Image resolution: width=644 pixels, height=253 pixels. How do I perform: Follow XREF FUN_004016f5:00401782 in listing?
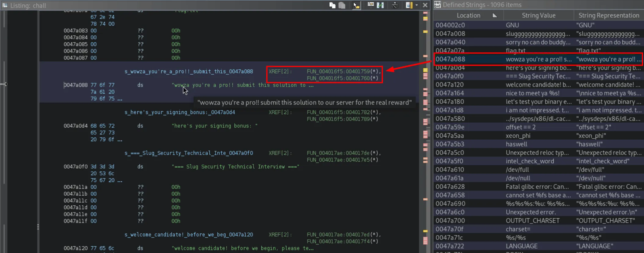click(x=338, y=112)
